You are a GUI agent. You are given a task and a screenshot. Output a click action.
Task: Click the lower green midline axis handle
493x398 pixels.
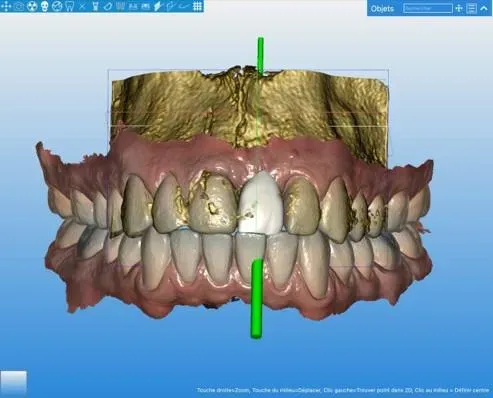pos(256,299)
